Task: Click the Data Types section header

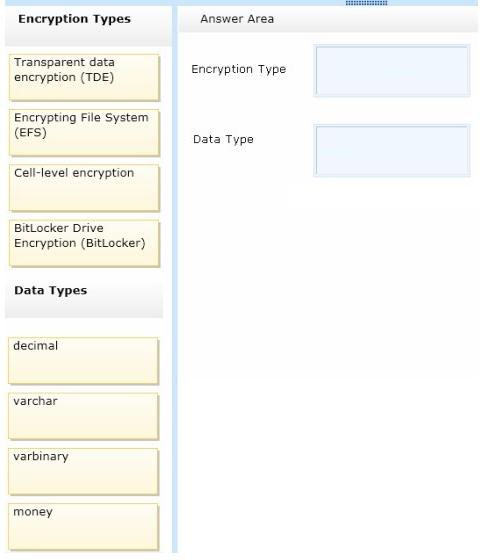Action: pos(50,290)
